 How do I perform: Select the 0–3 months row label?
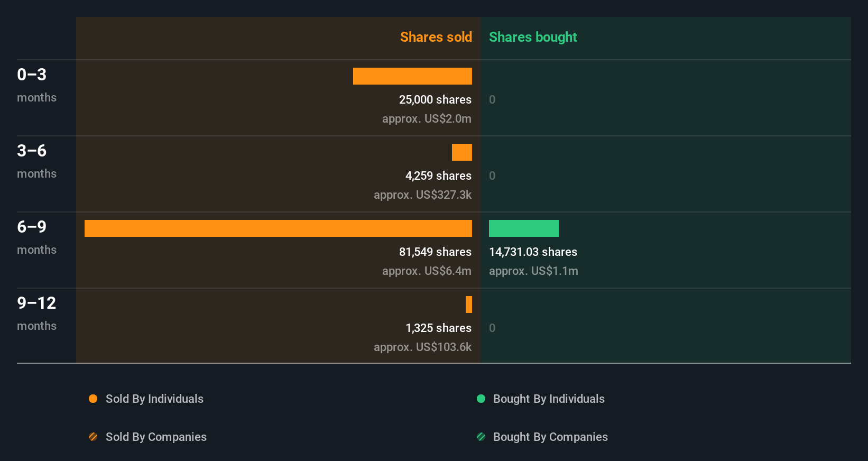coord(36,85)
